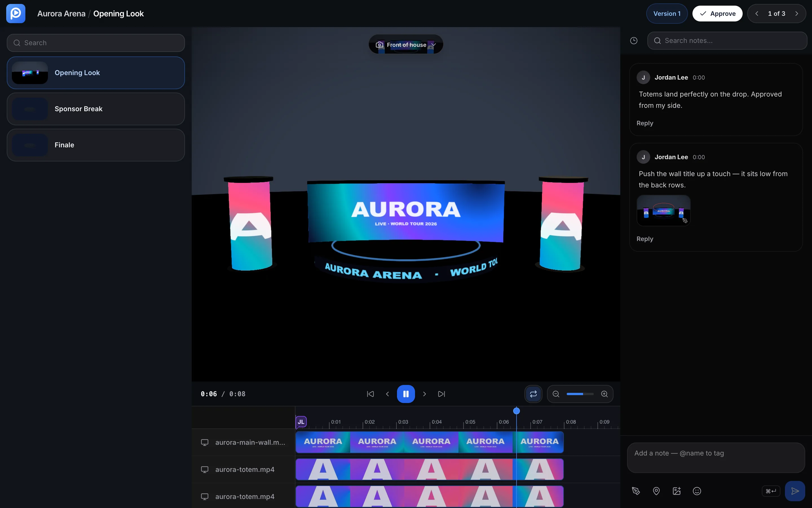Send the note
This screenshot has height=508, width=812.
pyautogui.click(x=795, y=491)
